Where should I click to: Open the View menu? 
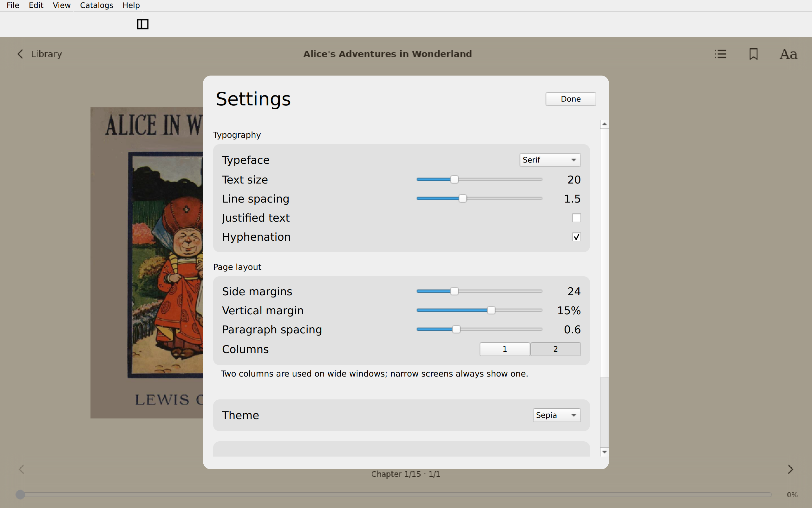coord(62,5)
